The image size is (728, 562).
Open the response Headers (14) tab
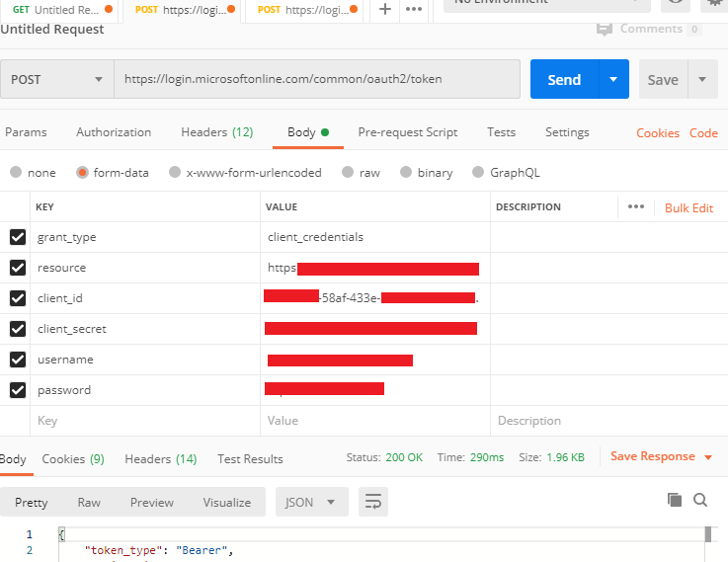pyautogui.click(x=160, y=458)
